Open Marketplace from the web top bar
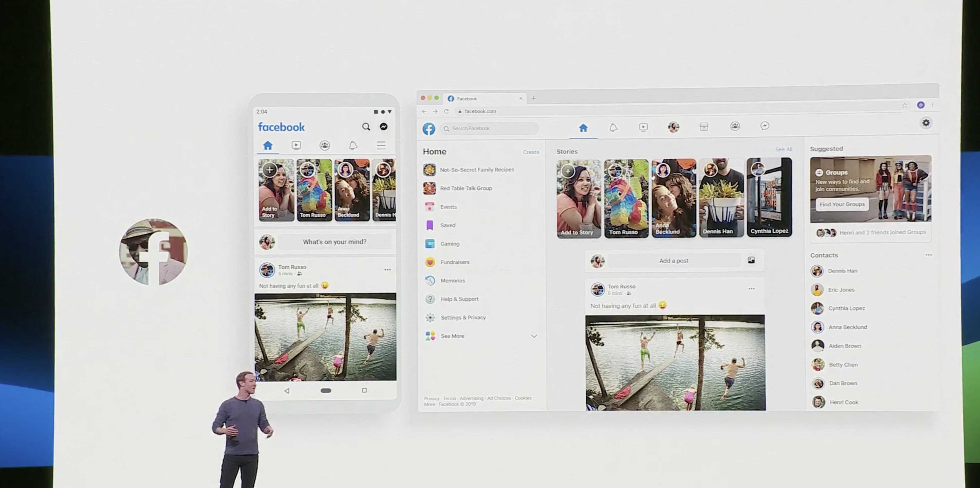980x488 pixels. [x=704, y=128]
